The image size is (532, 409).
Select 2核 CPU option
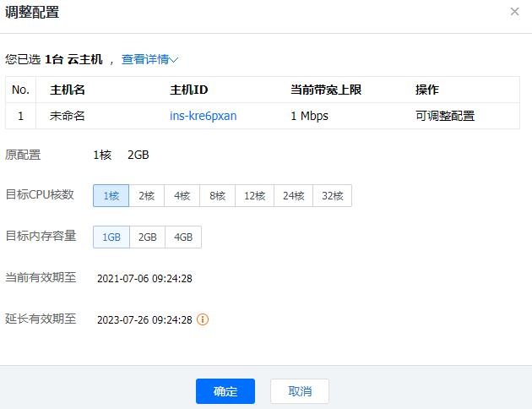click(147, 195)
